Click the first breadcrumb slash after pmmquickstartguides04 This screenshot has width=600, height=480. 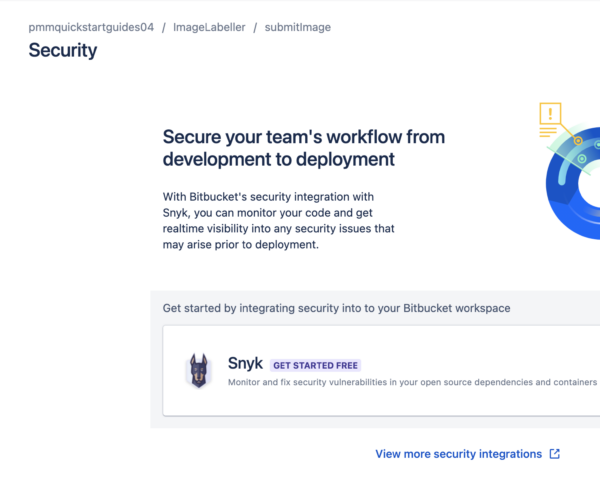(x=164, y=27)
